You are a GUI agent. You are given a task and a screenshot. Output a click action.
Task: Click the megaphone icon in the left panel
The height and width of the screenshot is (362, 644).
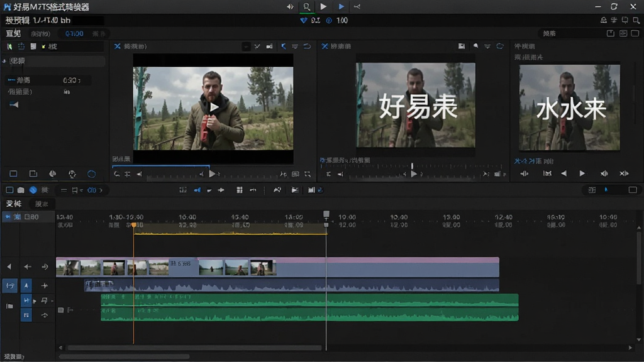pos(14,105)
